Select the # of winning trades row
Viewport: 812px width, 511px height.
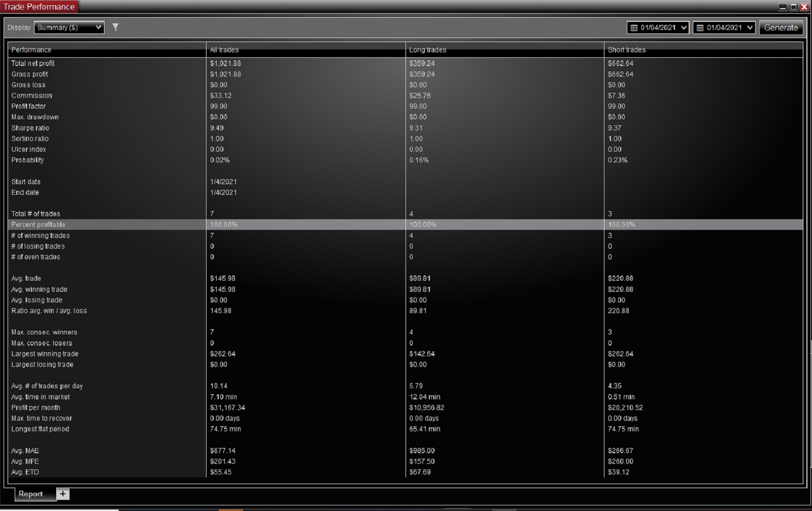[405, 235]
